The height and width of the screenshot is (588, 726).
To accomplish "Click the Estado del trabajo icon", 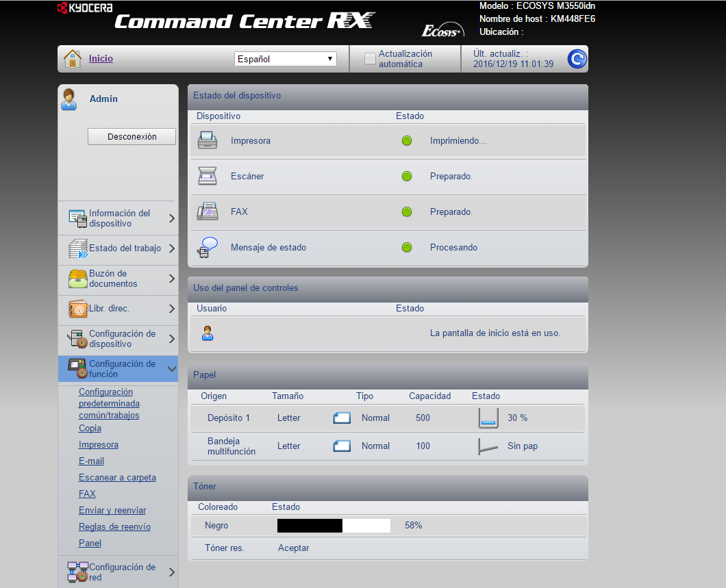I will (78, 248).
